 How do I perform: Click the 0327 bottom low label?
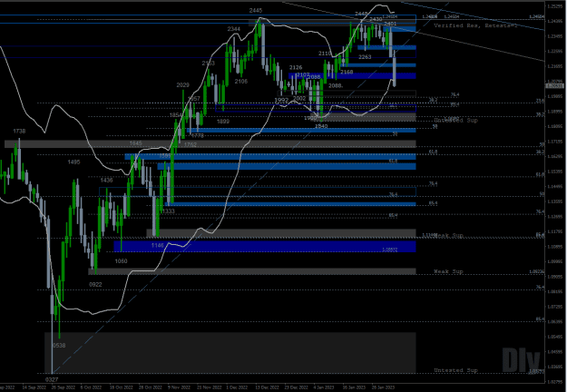(x=52, y=379)
